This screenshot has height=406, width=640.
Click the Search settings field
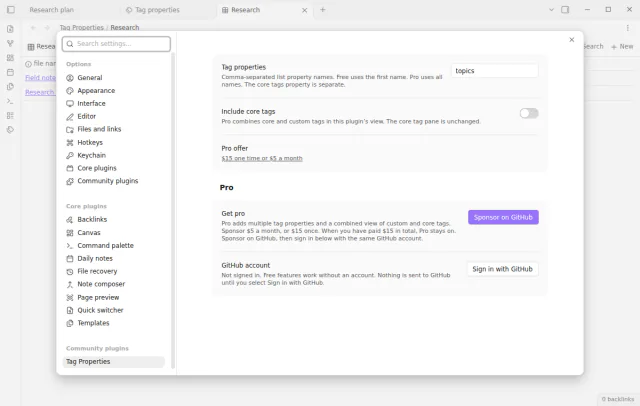click(x=116, y=44)
